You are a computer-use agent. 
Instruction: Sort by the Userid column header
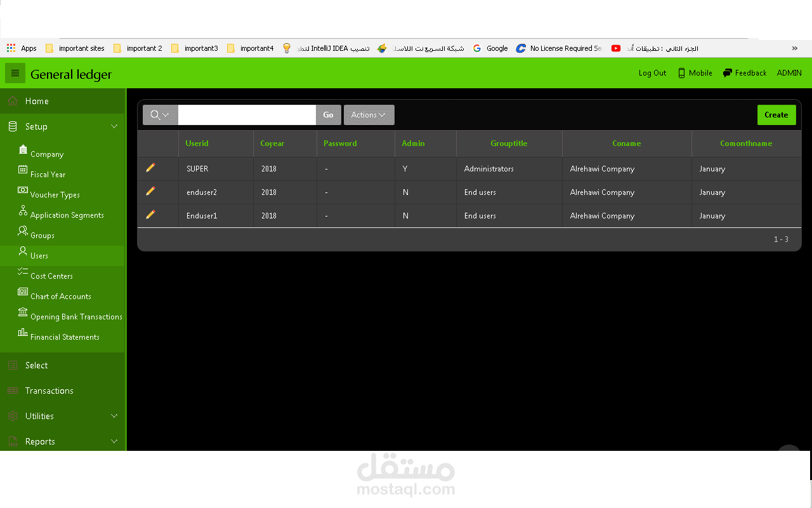(x=197, y=144)
